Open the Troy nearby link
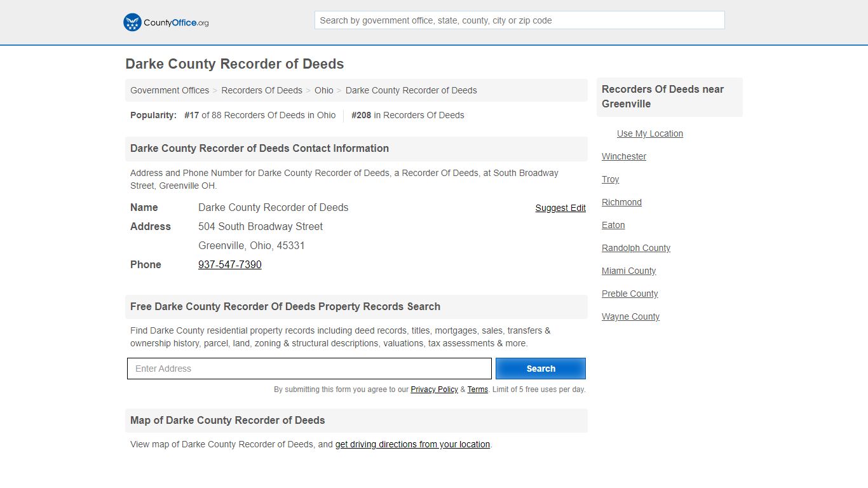 point(611,179)
